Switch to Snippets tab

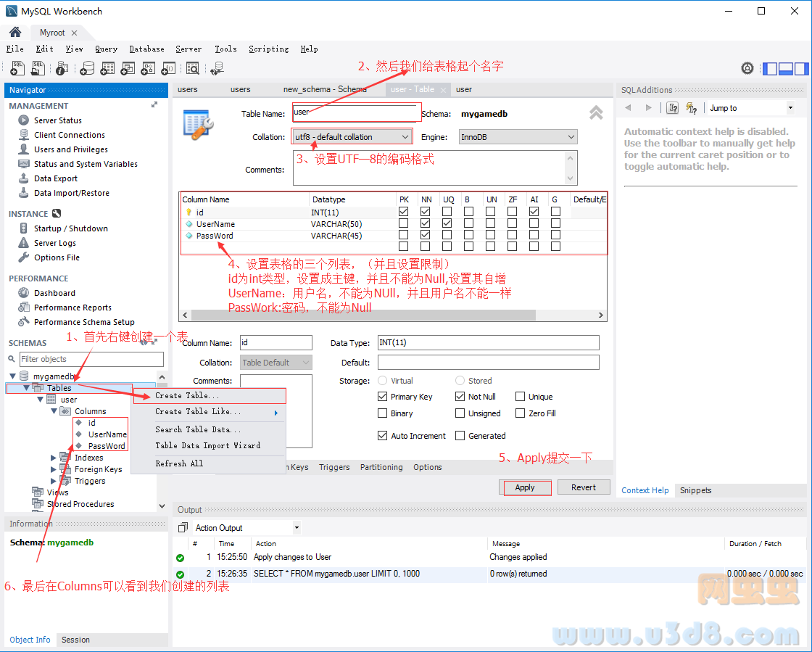click(x=695, y=490)
